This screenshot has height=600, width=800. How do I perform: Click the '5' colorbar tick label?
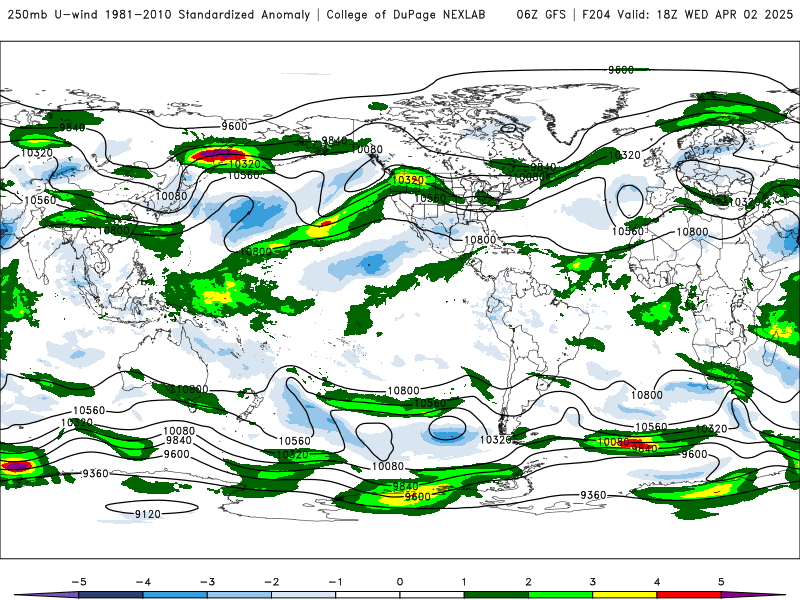[x=721, y=582]
